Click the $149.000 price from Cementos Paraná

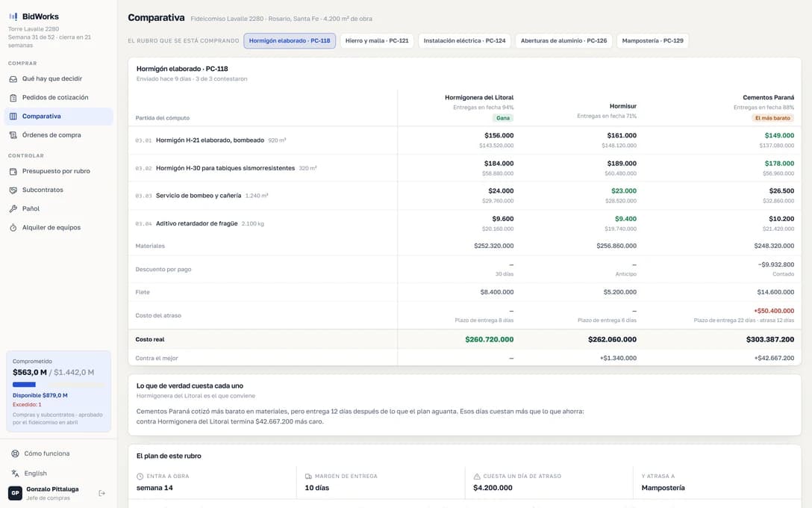(779, 135)
